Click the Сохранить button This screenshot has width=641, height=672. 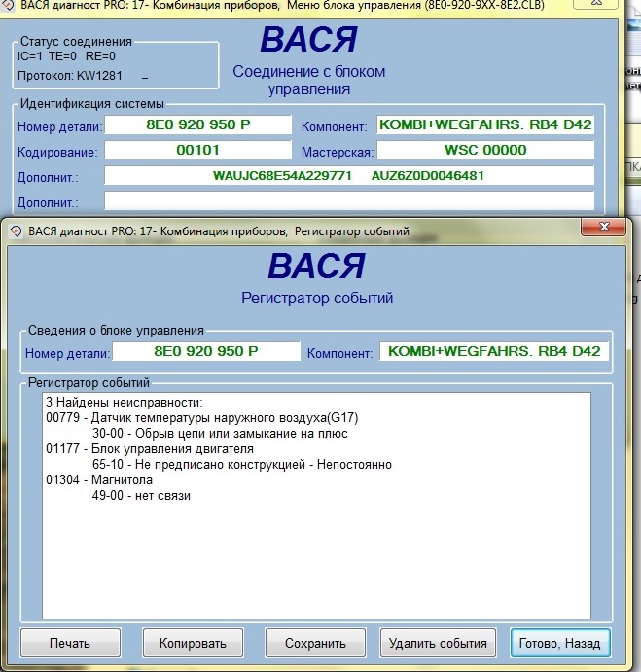(315, 643)
